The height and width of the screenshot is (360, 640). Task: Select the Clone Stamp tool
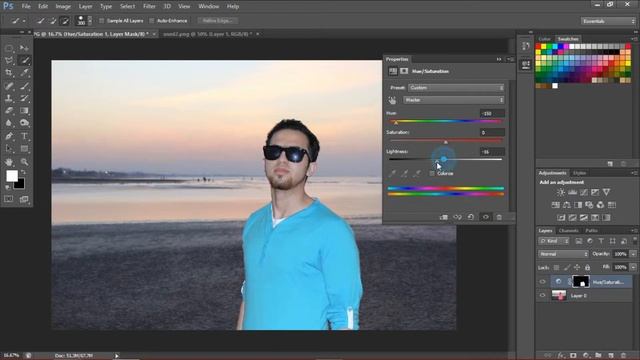[9, 98]
